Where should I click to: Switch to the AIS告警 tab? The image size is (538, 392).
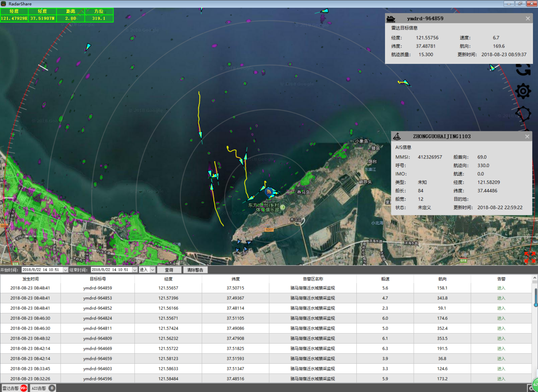tap(39, 388)
